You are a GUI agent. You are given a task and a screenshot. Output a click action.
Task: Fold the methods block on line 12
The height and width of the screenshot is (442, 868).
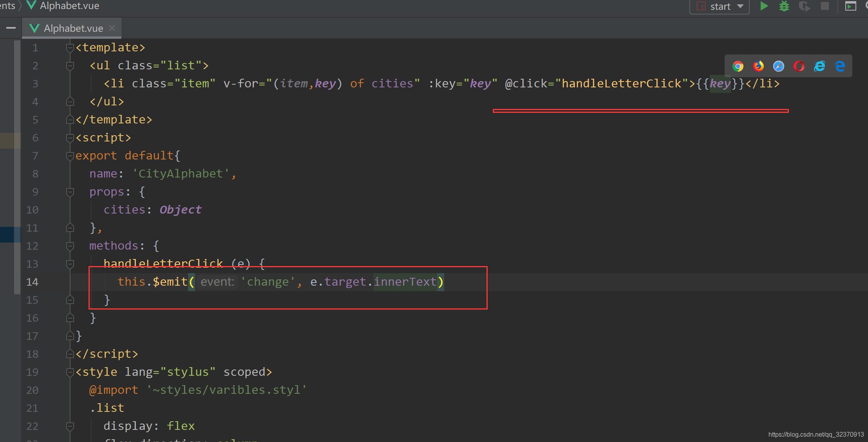point(70,246)
